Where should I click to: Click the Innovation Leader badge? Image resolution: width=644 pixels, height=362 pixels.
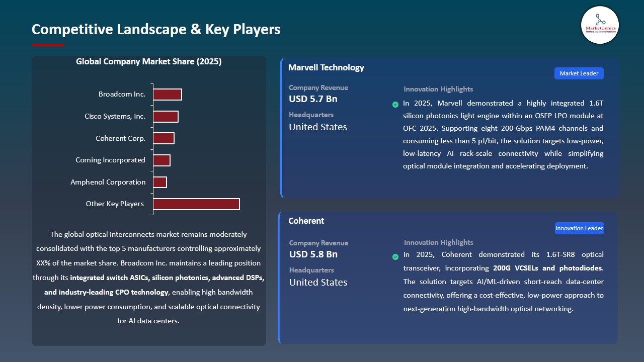click(x=579, y=228)
